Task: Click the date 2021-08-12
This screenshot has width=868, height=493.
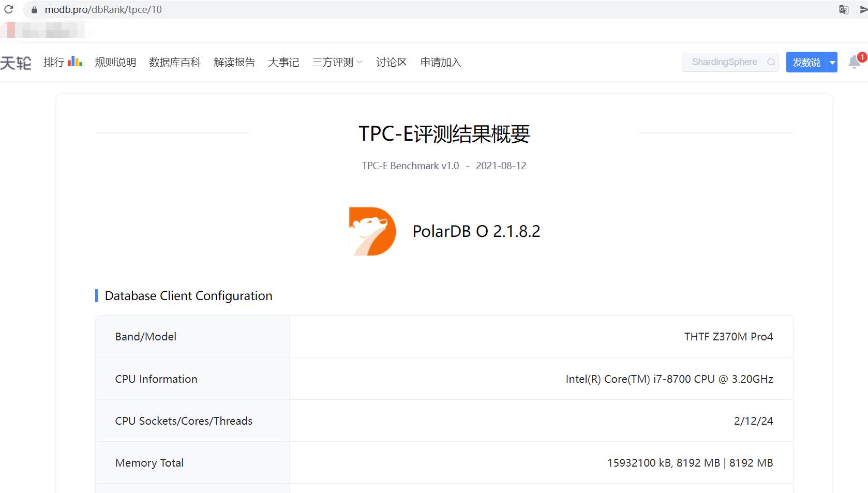Action: (x=501, y=166)
